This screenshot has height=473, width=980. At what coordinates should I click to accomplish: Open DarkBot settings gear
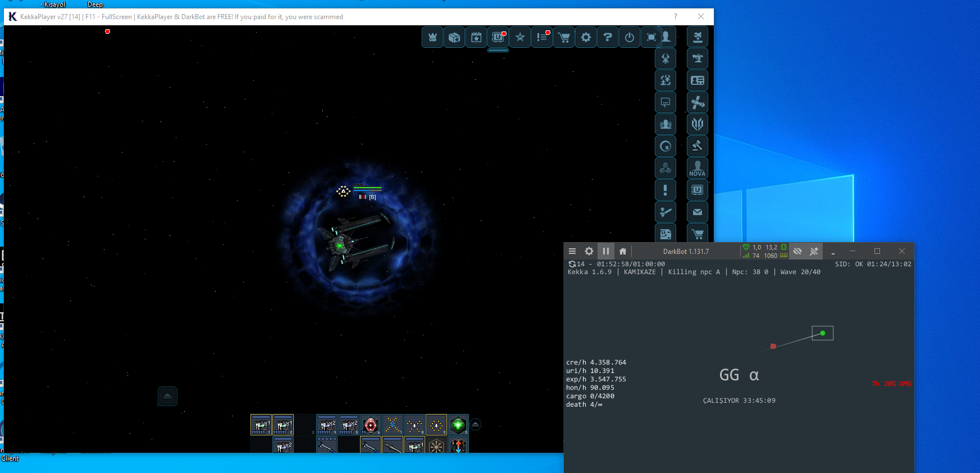589,251
